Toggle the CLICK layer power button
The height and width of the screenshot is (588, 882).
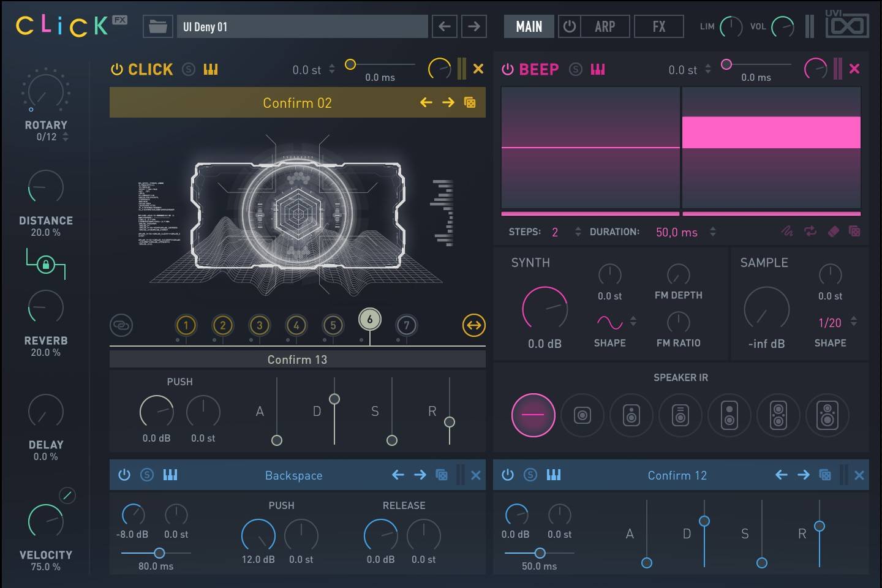pos(116,70)
